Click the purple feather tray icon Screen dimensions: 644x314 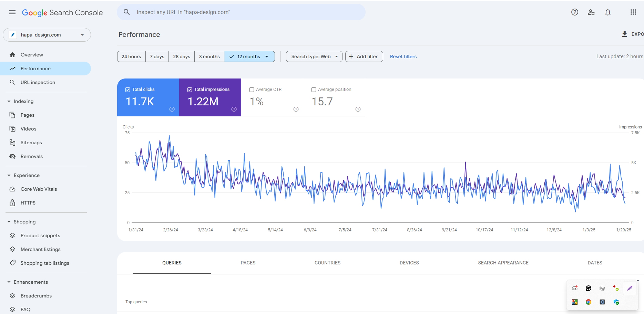tap(630, 288)
